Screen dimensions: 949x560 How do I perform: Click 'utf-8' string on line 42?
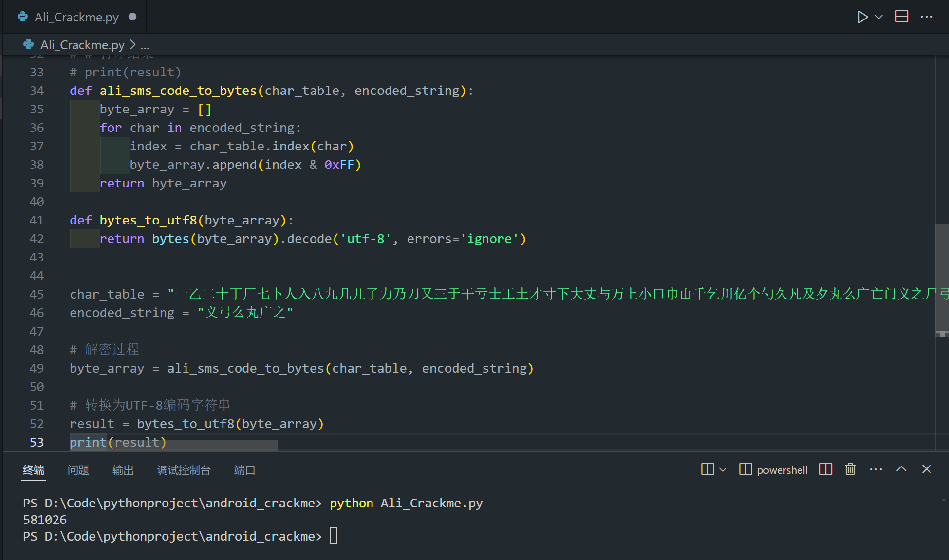(365, 239)
